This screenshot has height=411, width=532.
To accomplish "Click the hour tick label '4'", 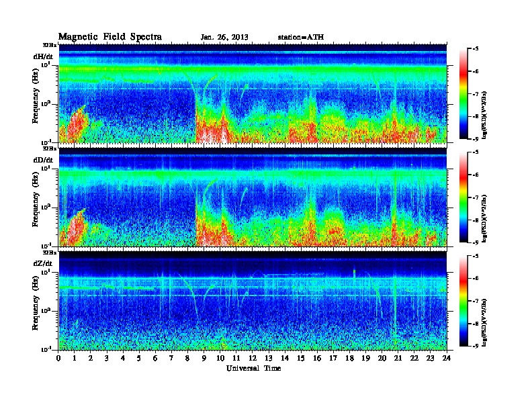I will [123, 358].
